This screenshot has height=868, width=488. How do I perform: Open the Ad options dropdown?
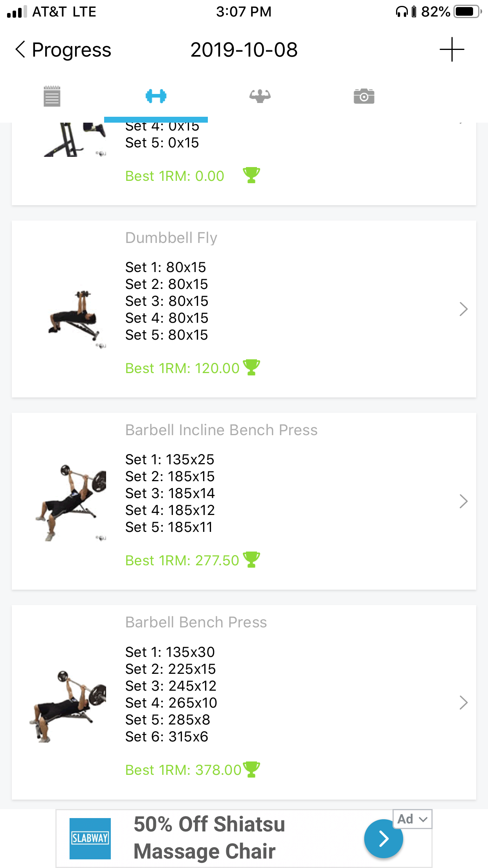tap(412, 819)
